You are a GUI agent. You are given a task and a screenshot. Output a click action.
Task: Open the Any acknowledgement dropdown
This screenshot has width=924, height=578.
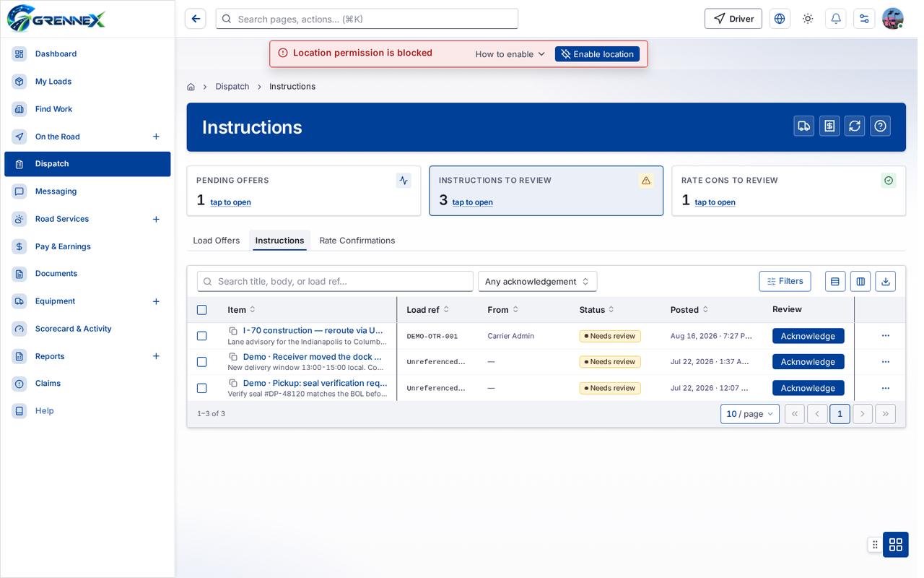(x=538, y=281)
